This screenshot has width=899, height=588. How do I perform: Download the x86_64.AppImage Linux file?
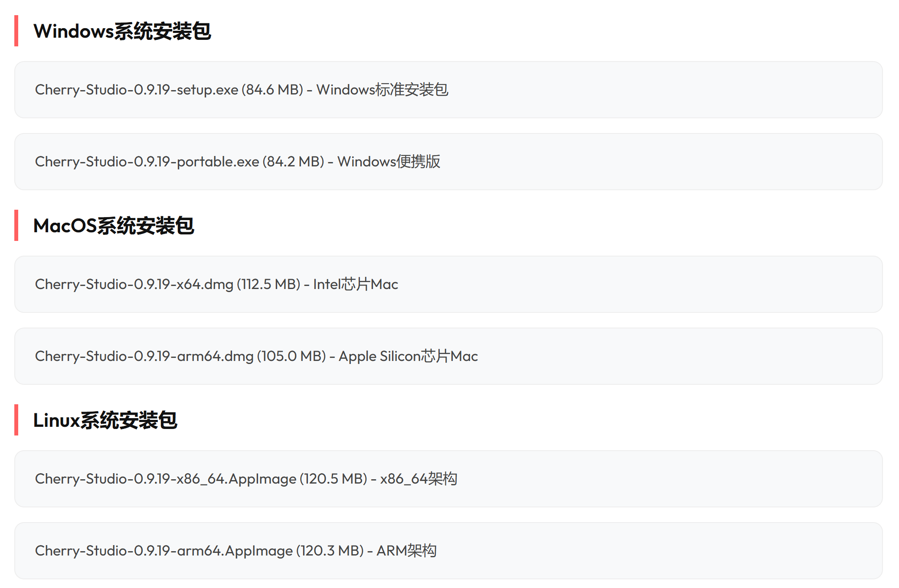click(166, 479)
